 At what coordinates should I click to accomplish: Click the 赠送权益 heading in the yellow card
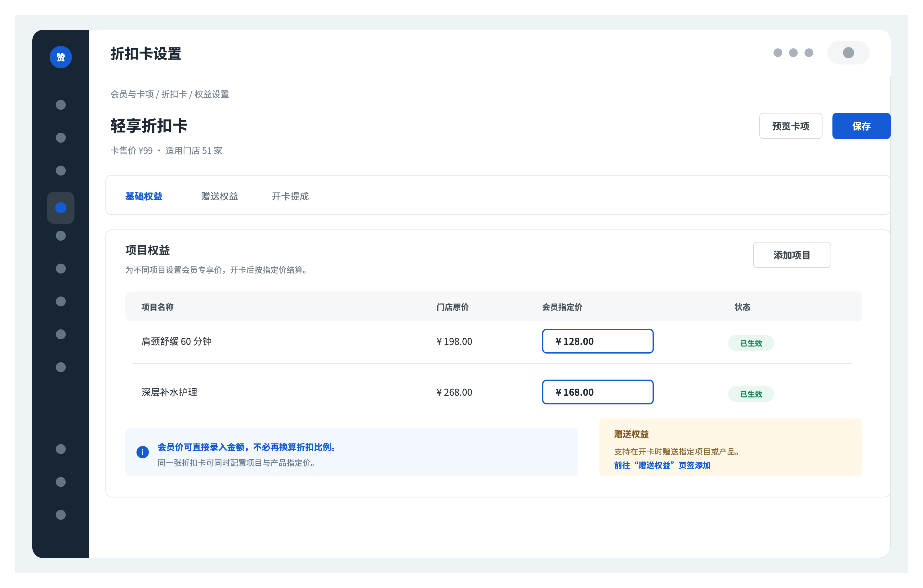point(631,434)
